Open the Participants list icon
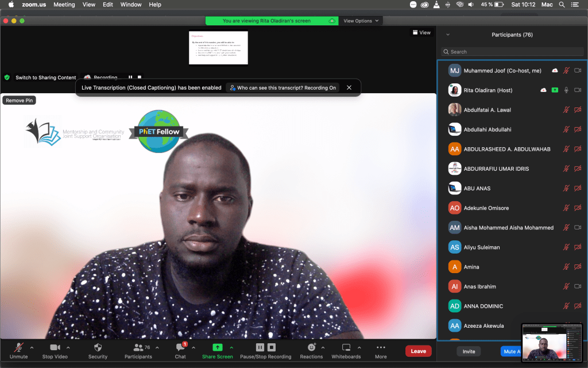This screenshot has height=368, width=588. pyautogui.click(x=138, y=348)
